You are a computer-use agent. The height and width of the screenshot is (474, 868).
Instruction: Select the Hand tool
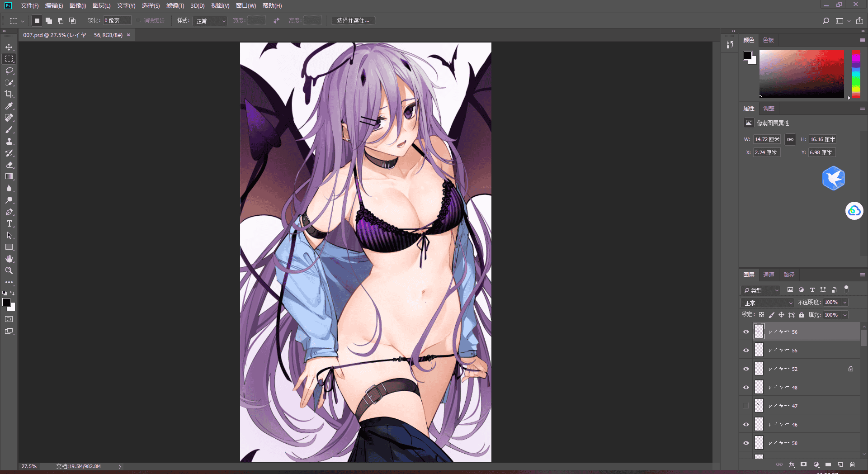tap(9, 259)
